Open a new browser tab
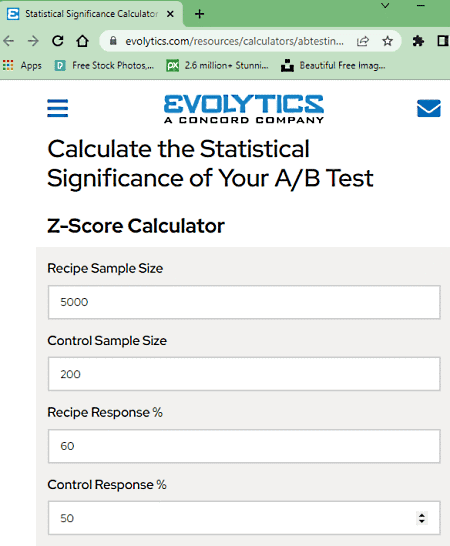Viewport: 450px width, 546px height. [x=200, y=14]
